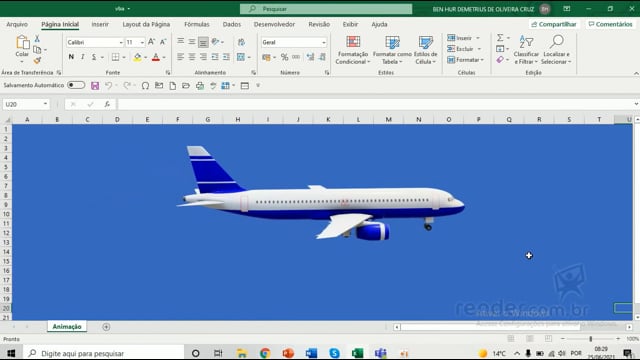
Task: Open Chrome from the taskbar
Action: [265, 353]
